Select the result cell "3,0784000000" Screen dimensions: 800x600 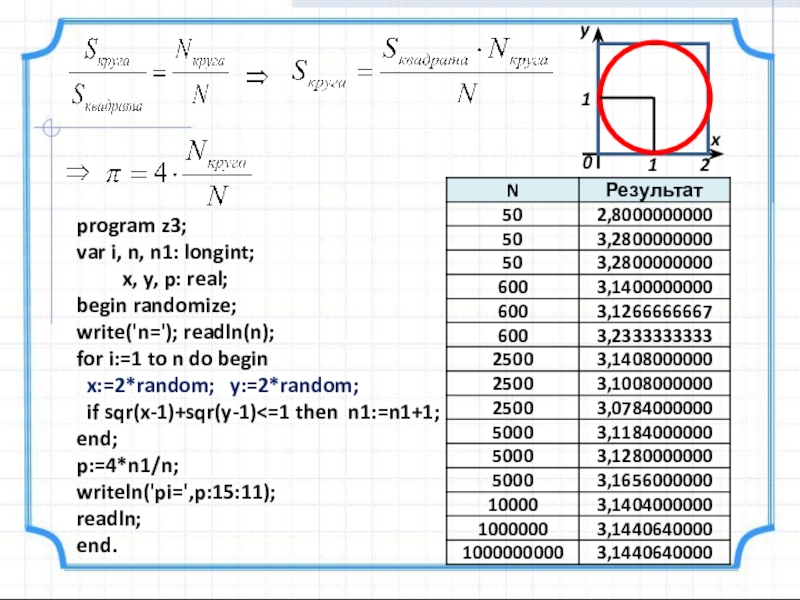[x=655, y=408]
